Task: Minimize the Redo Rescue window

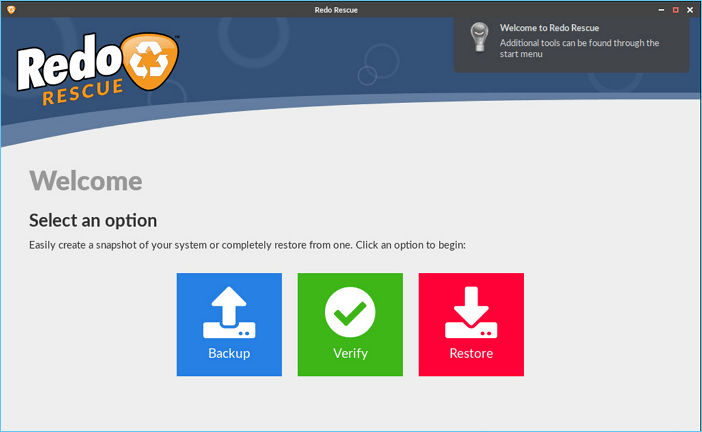Action: tap(661, 10)
